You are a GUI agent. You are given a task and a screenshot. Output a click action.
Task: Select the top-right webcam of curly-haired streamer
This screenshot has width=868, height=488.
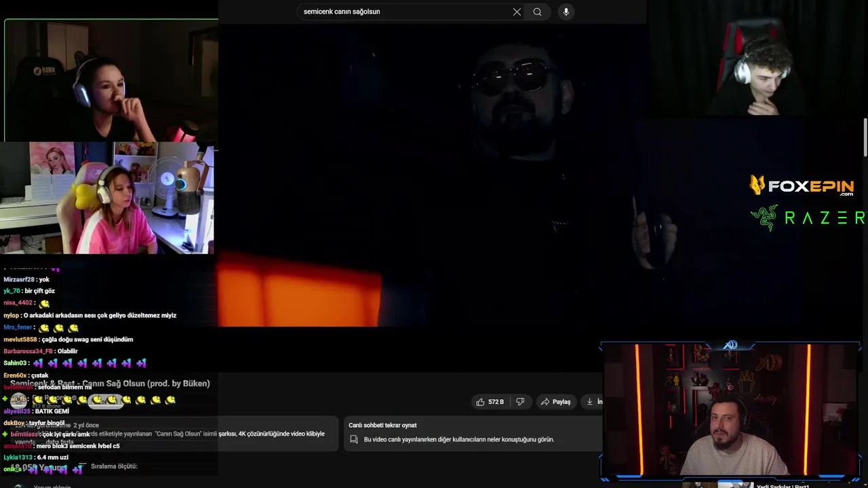pyautogui.click(x=757, y=58)
